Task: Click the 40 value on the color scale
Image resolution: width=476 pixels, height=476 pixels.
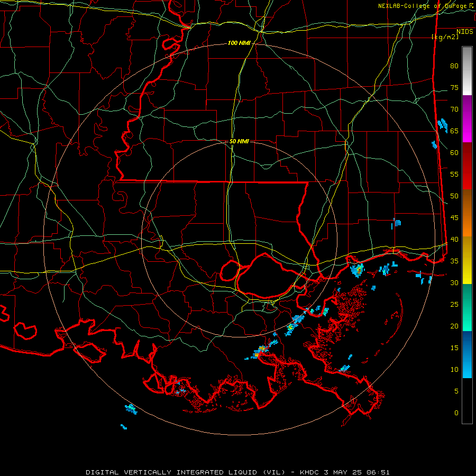Action: point(454,240)
